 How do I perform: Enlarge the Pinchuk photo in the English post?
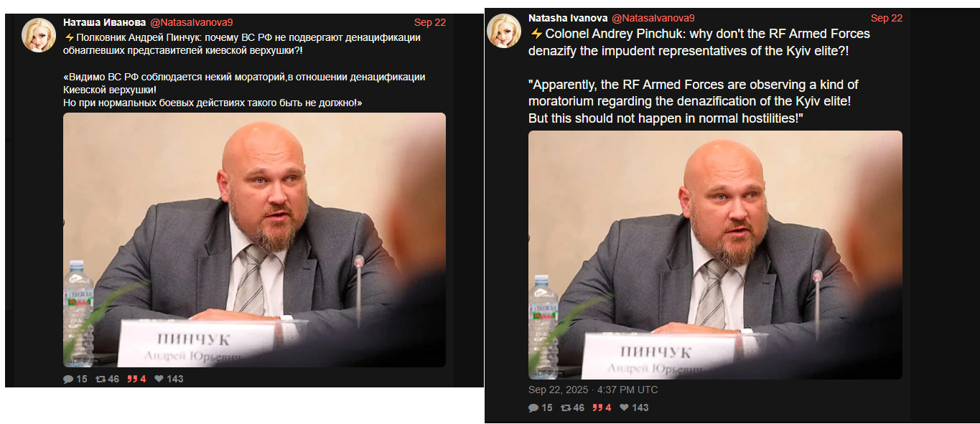[715, 255]
